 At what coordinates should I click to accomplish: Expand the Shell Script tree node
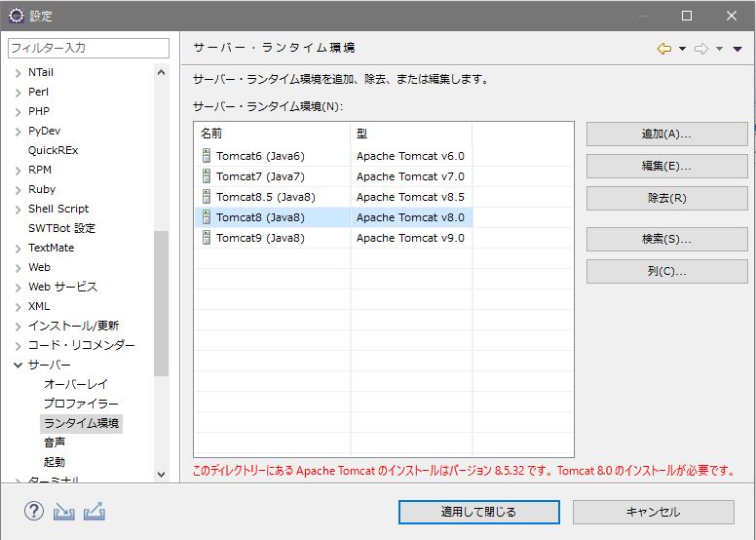(x=18, y=210)
